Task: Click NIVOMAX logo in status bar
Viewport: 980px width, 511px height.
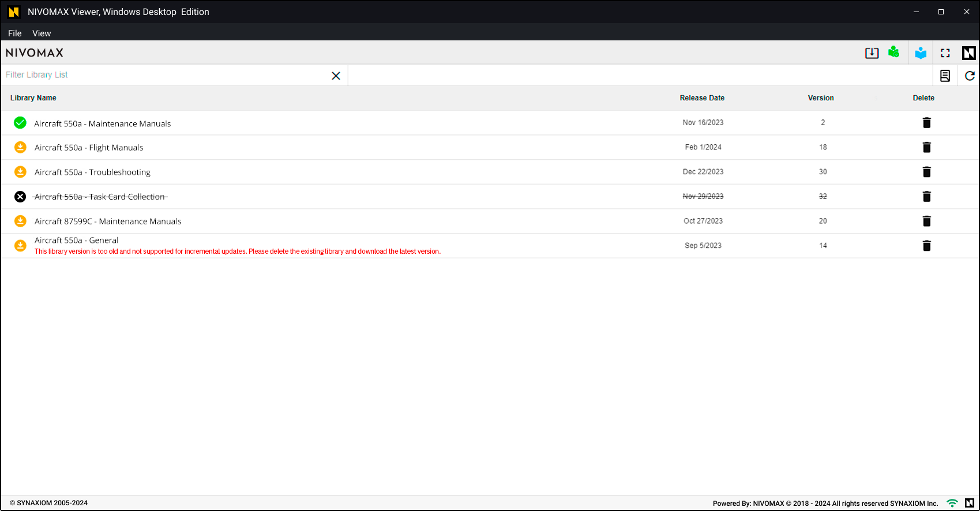Action: pos(970,503)
